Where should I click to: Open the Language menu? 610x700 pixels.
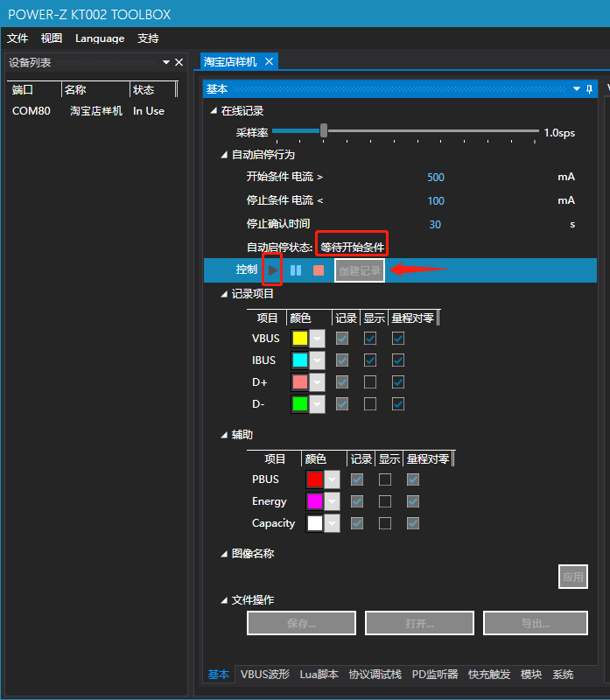coord(100,38)
